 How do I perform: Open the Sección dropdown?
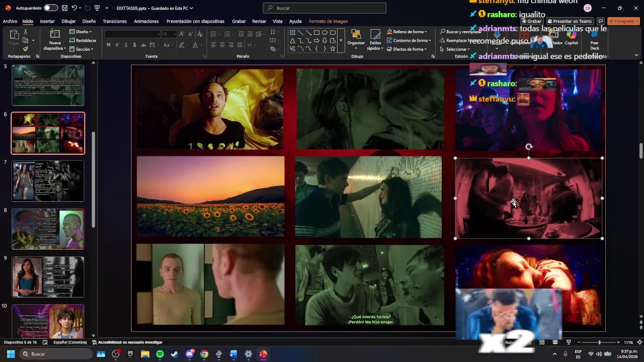coord(81,49)
